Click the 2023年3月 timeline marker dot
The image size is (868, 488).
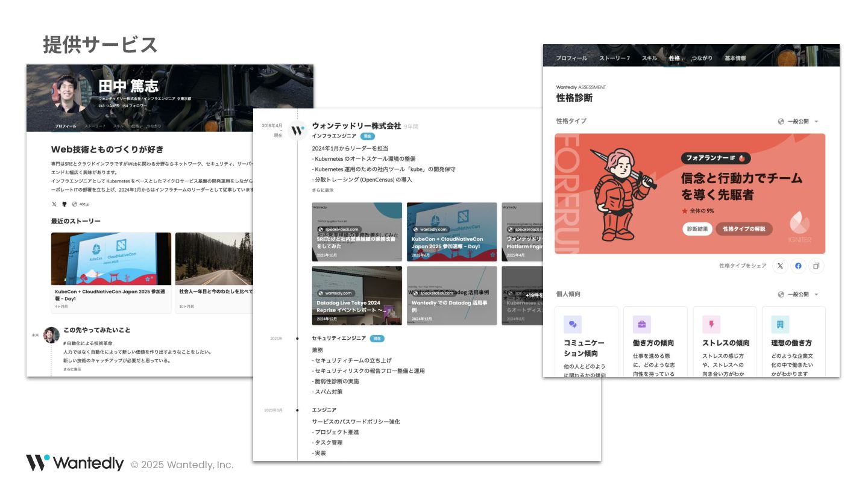(297, 410)
